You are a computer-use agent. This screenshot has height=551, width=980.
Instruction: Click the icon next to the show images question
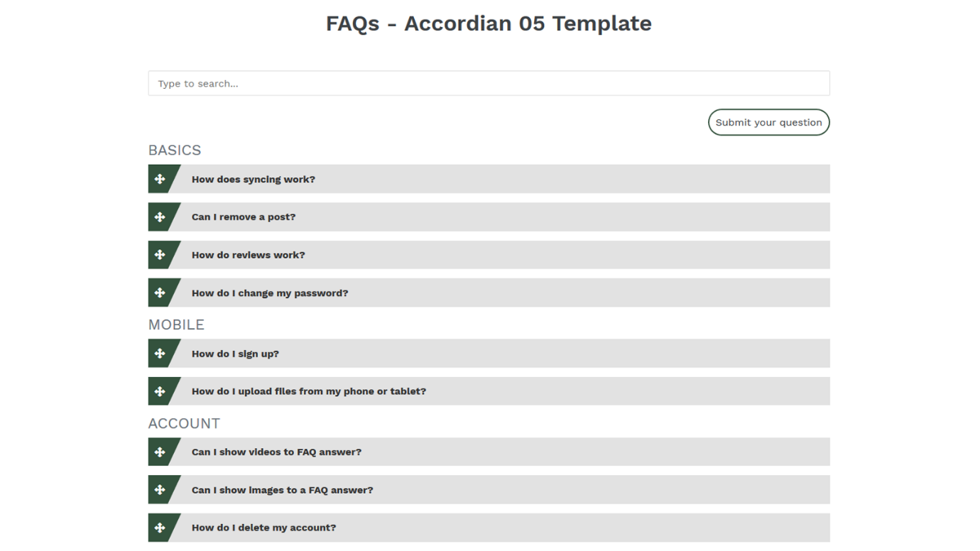(x=160, y=490)
